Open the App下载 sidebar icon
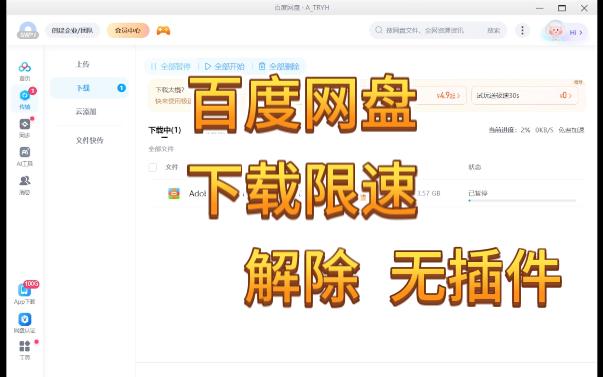Image resolution: width=603 pixels, height=377 pixels. coord(25,290)
